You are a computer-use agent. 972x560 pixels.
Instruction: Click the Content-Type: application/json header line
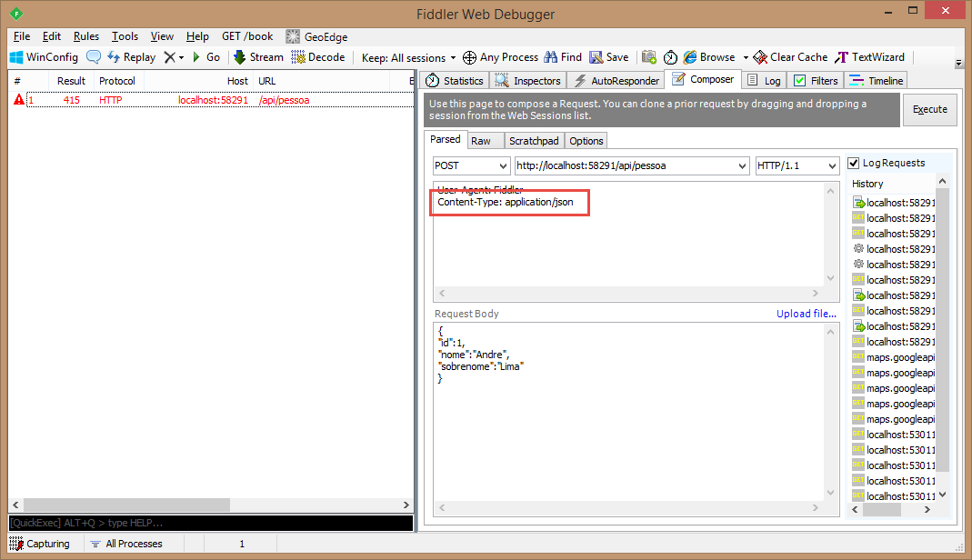(506, 202)
